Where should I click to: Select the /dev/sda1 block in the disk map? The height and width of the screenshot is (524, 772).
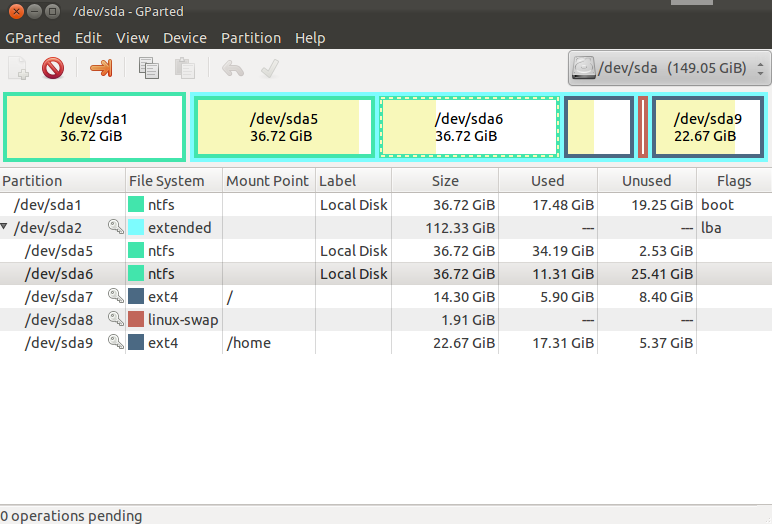point(94,127)
